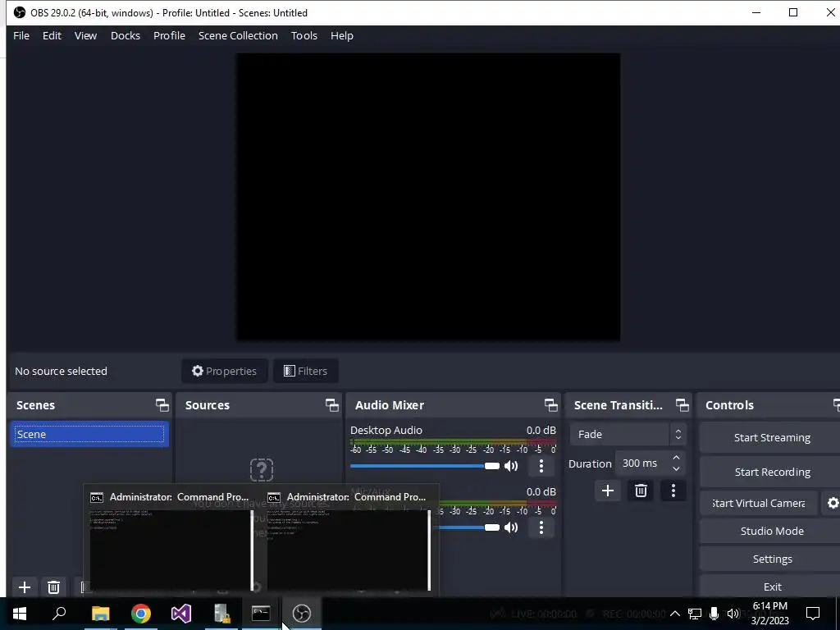Open Windows Start menu
This screenshot has height=630, width=840.
click(20, 614)
